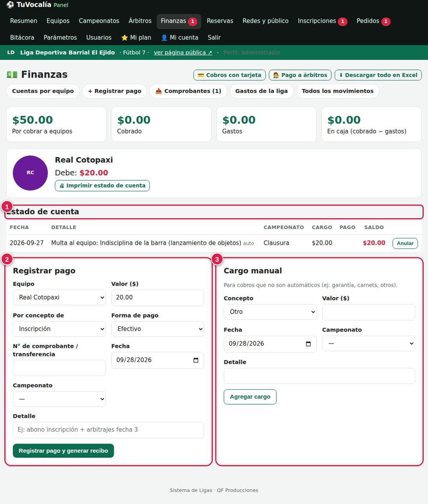Viewport: 428px width, 504px height.
Task: Expand the Forma de pago dropdown
Action: [158, 329]
